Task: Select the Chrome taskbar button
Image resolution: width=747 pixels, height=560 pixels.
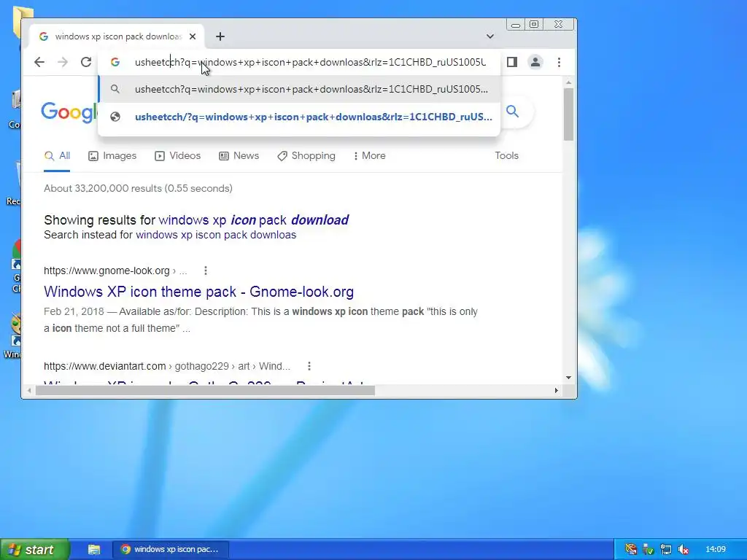Action: [171, 550]
